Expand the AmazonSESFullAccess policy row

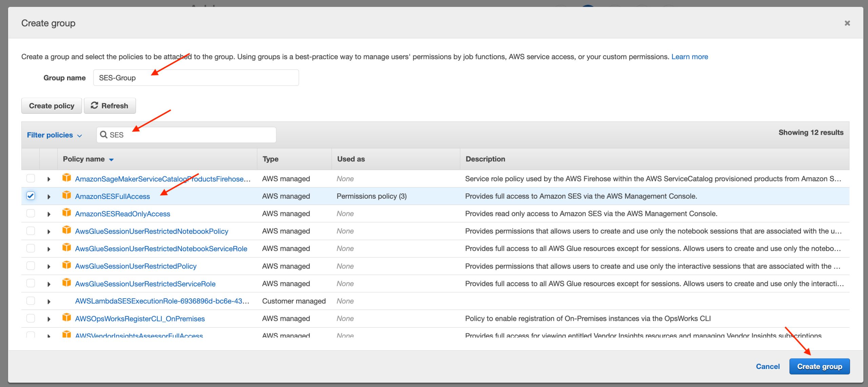point(49,197)
